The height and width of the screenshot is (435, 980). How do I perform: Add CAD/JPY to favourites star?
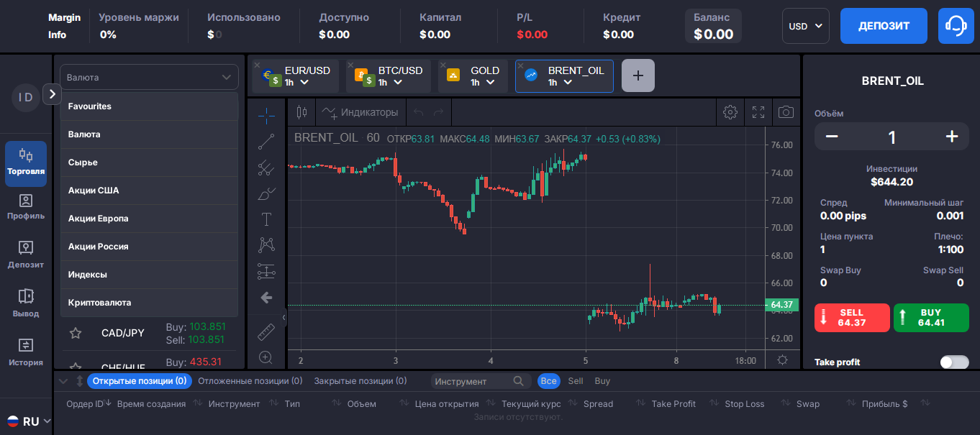75,333
